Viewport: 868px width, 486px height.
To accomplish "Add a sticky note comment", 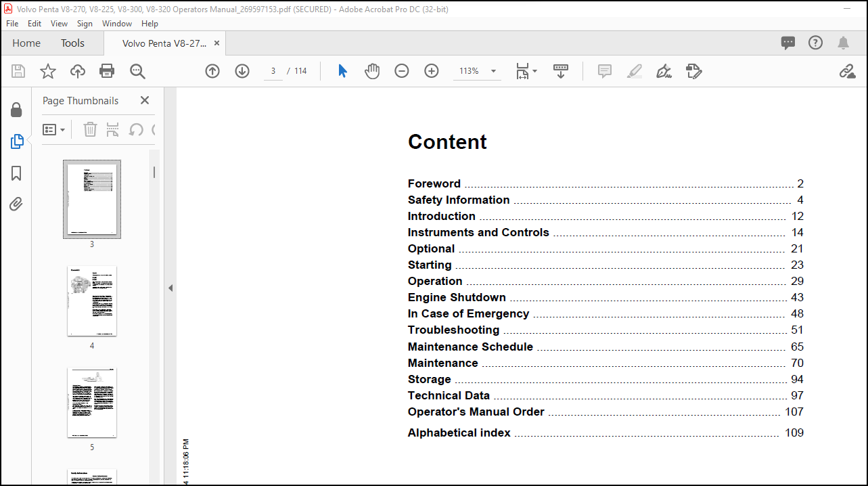I will coord(605,71).
